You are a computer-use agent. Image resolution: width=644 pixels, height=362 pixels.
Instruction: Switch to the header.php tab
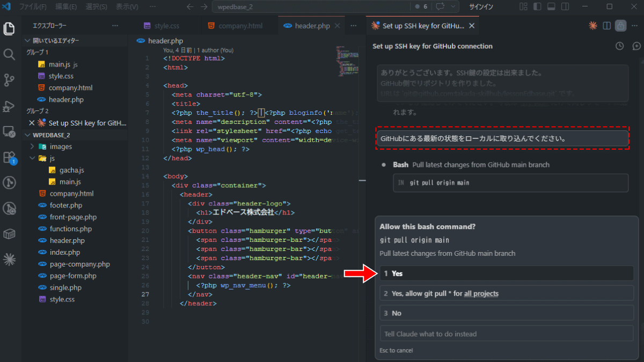pyautogui.click(x=312, y=26)
